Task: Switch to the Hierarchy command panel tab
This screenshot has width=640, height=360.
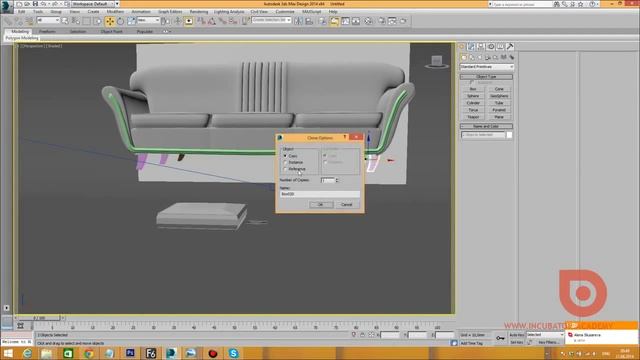Action: [x=481, y=47]
